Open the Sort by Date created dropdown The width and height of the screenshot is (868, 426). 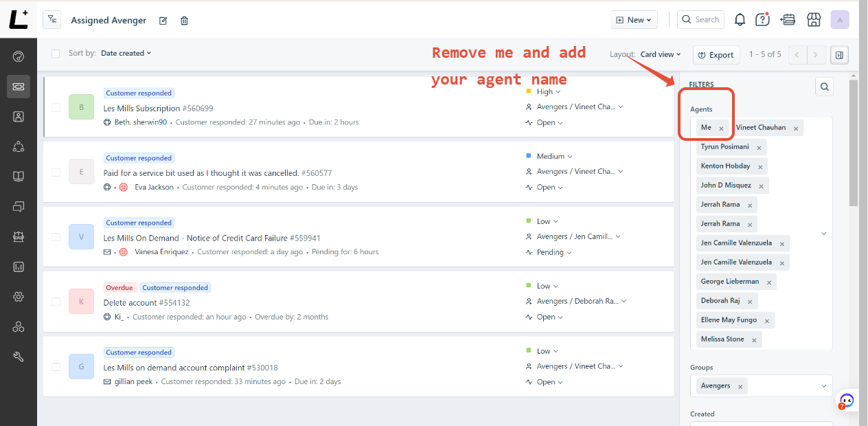[126, 53]
